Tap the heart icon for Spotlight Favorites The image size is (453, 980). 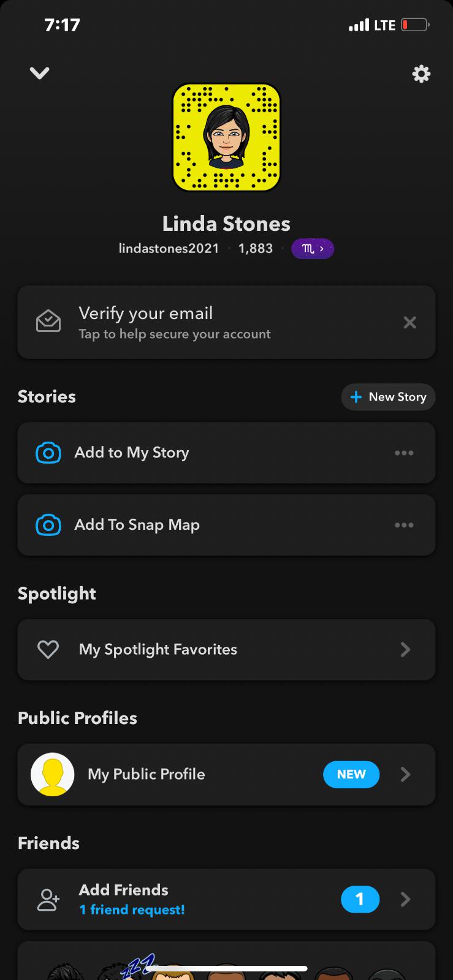[48, 650]
